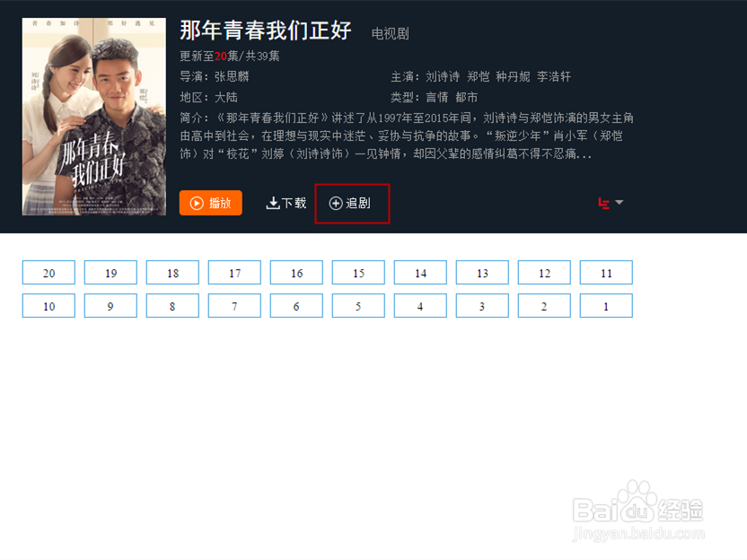Viewport: 747px width, 560px height.
Task: Click the 言情 genre link
Action: click(437, 98)
